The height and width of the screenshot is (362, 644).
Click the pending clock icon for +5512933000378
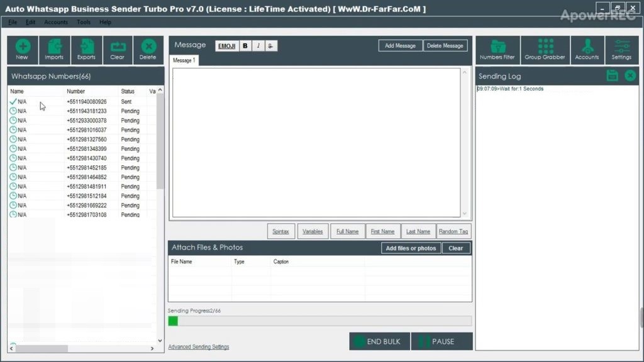(13, 120)
